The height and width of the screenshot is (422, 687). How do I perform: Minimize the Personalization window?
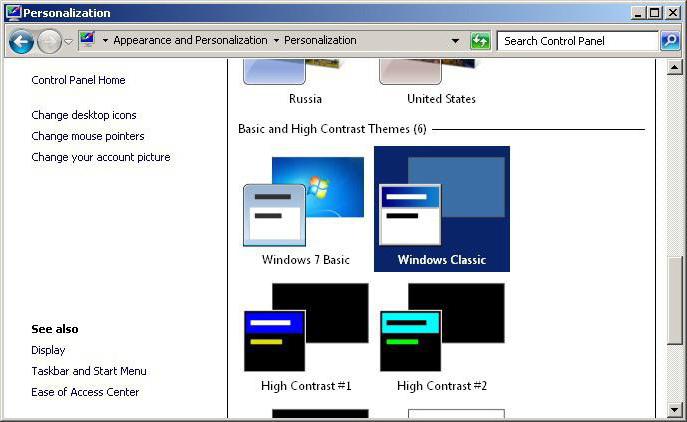coord(638,13)
